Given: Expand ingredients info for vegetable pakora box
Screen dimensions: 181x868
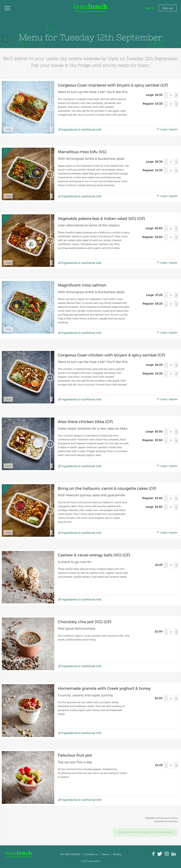Looking at the screenshot, I should (80, 263).
